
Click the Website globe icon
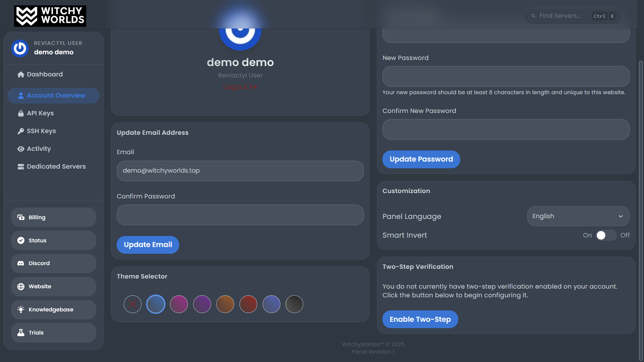coord(21,287)
